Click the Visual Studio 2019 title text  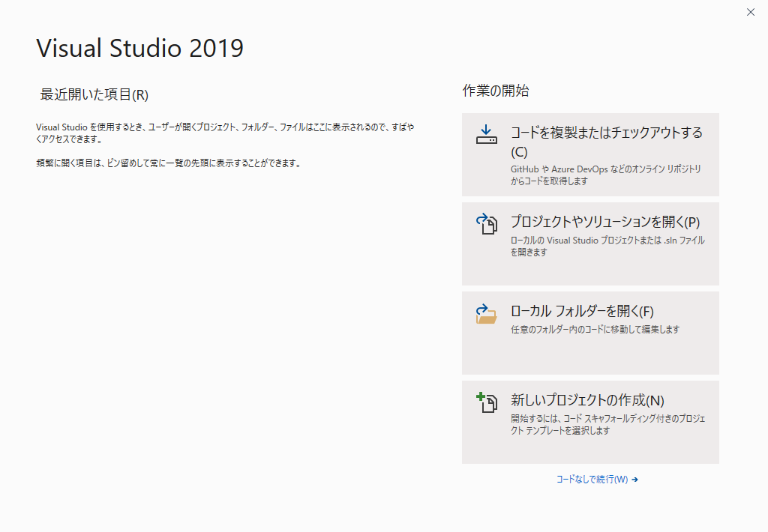pyautogui.click(x=139, y=48)
